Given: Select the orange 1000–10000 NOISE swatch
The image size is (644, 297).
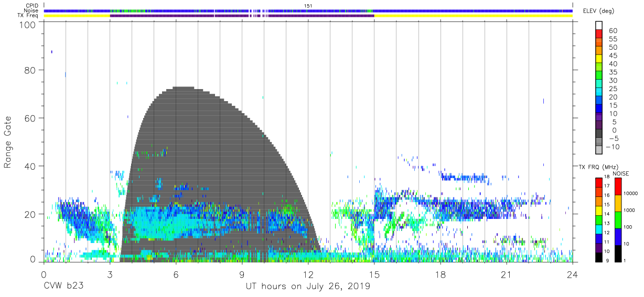Looking at the screenshot, I should [x=618, y=203].
